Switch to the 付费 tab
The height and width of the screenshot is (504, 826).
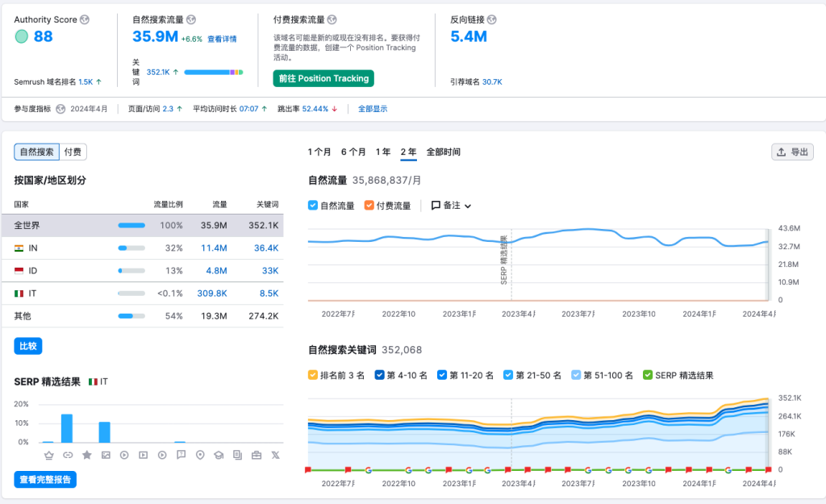(x=73, y=152)
